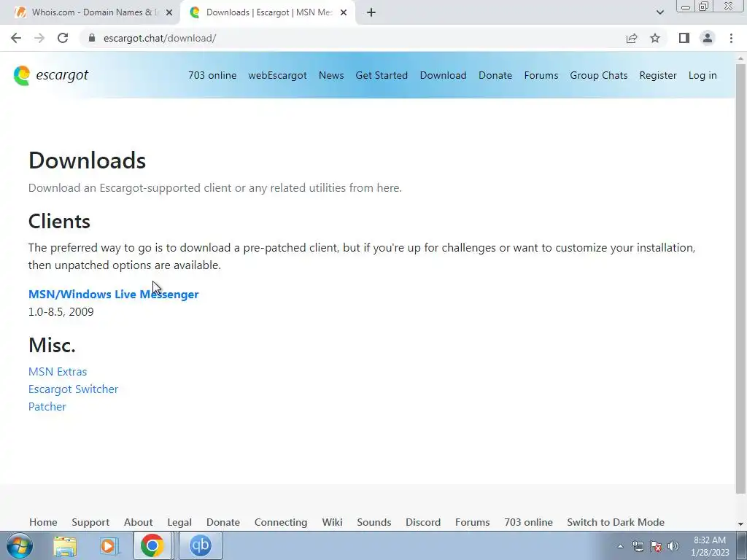Toggle Switch to Dark Mode
This screenshot has height=560, width=747.
click(x=616, y=522)
